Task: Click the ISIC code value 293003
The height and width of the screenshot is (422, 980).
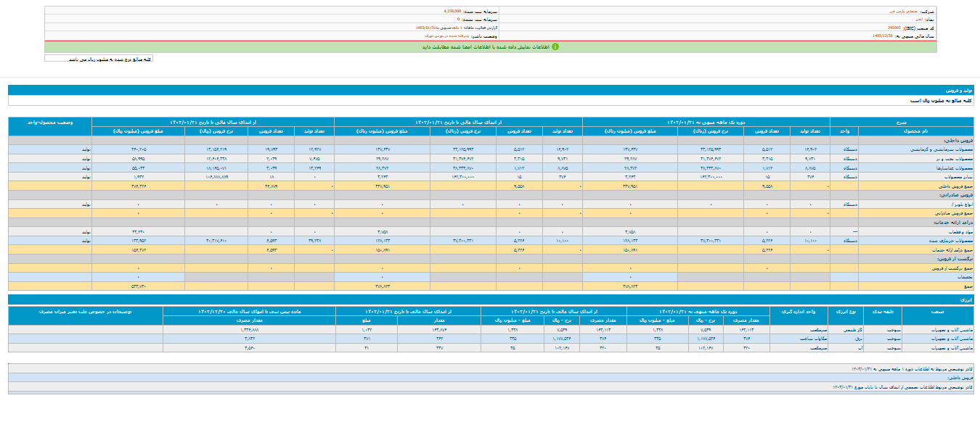Action: pos(899,28)
